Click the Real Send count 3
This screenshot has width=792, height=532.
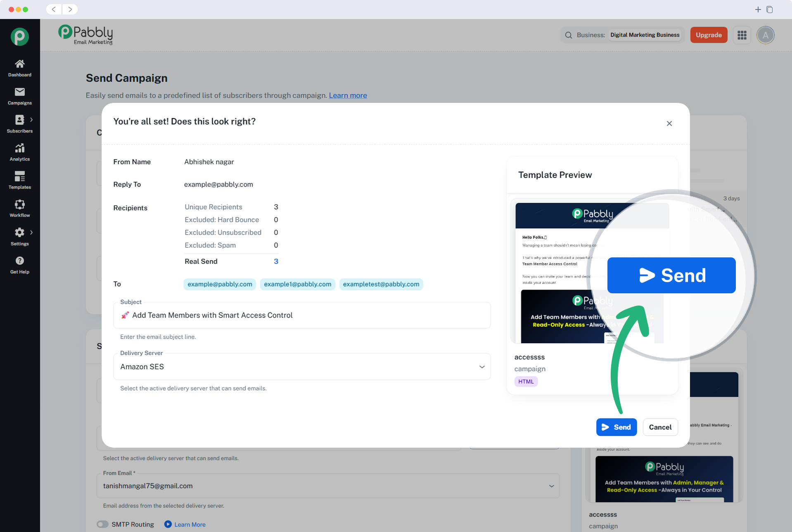276,261
